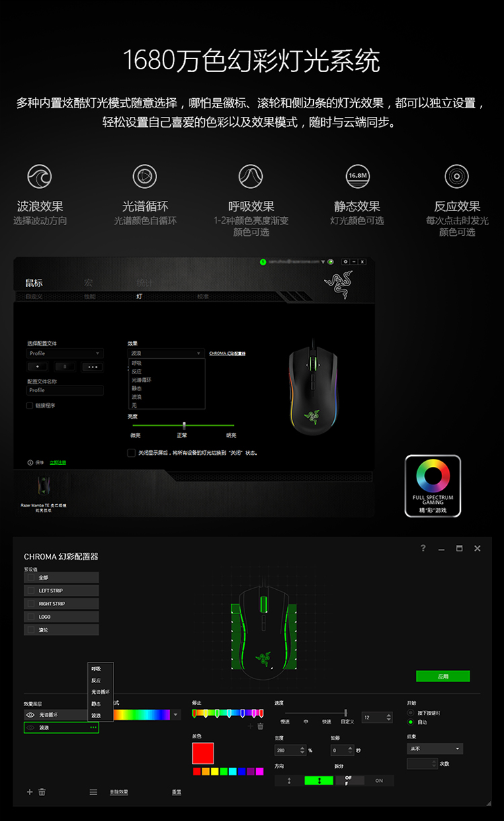
Task: Select 按下按键时 start radio button
Action: [x=411, y=713]
